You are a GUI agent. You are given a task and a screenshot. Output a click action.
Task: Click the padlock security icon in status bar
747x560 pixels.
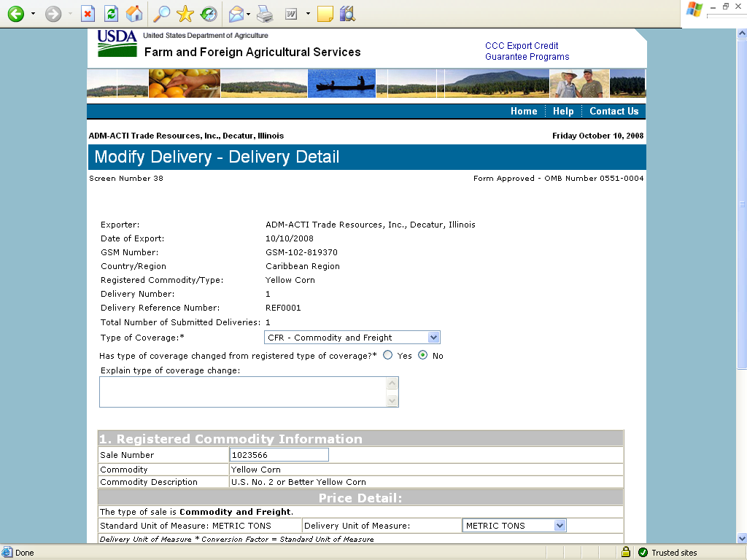pos(625,552)
